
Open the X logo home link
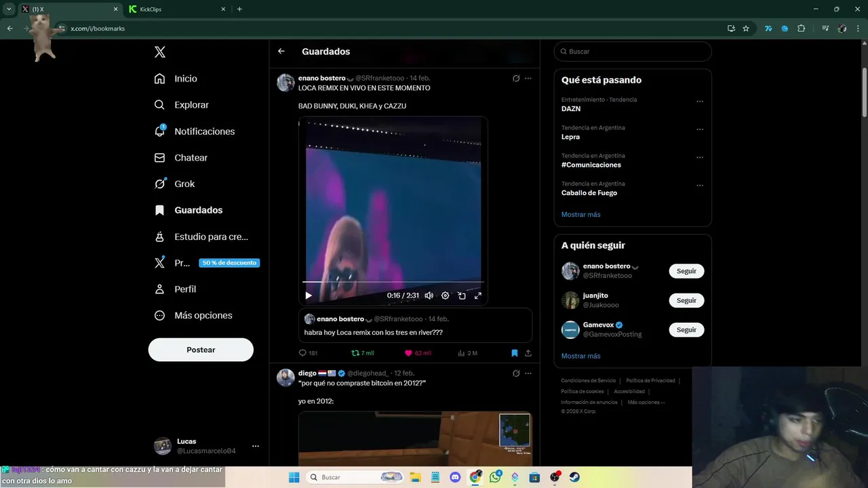click(x=160, y=52)
